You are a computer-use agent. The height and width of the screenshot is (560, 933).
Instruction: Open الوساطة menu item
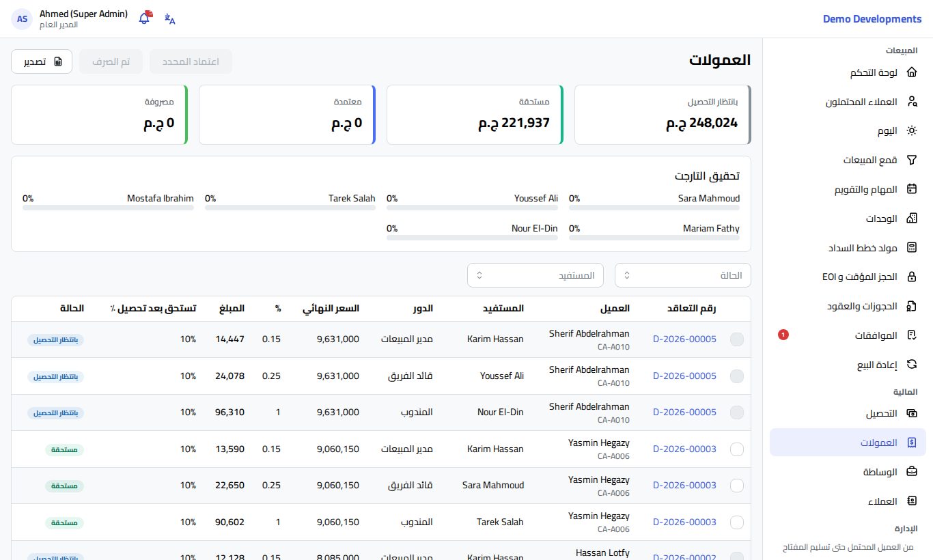848,472
